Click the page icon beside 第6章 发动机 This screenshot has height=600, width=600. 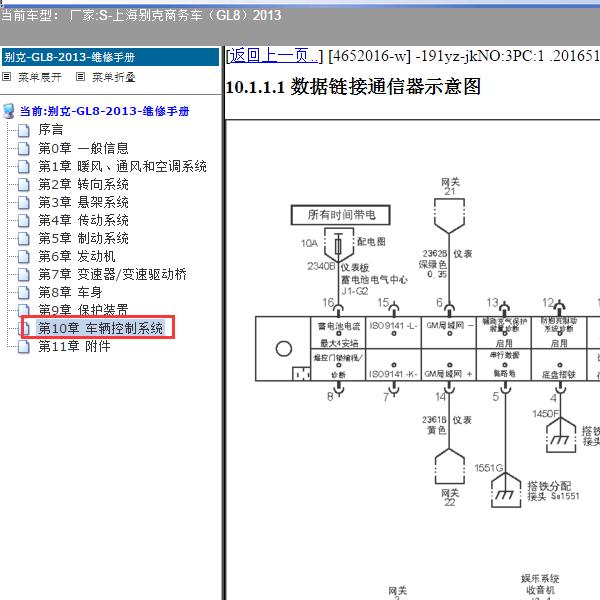click(x=23, y=257)
